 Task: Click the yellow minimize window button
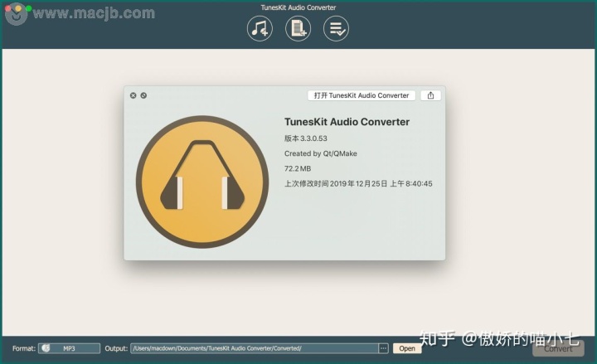[18, 8]
